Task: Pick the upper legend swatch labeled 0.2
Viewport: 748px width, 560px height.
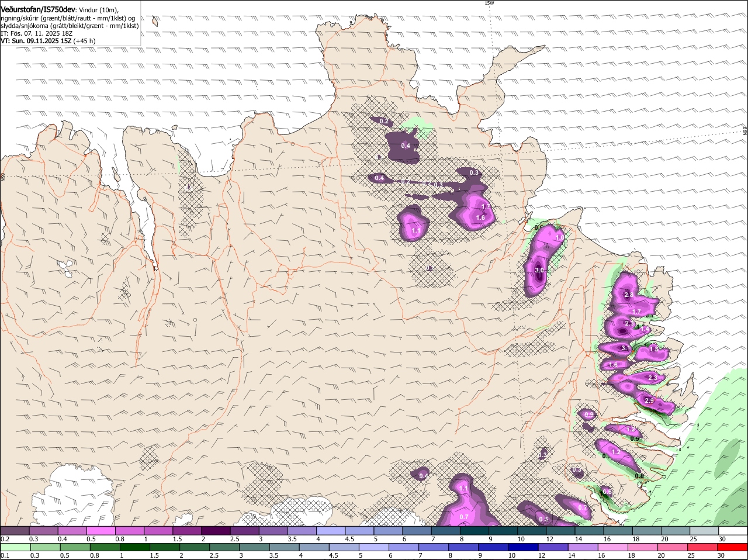Action: 15,530
